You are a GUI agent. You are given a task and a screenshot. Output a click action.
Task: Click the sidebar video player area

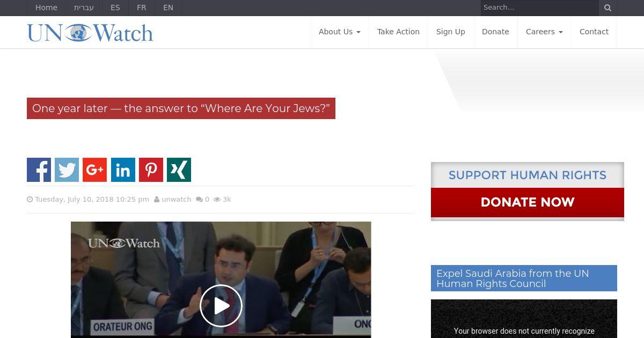524,319
